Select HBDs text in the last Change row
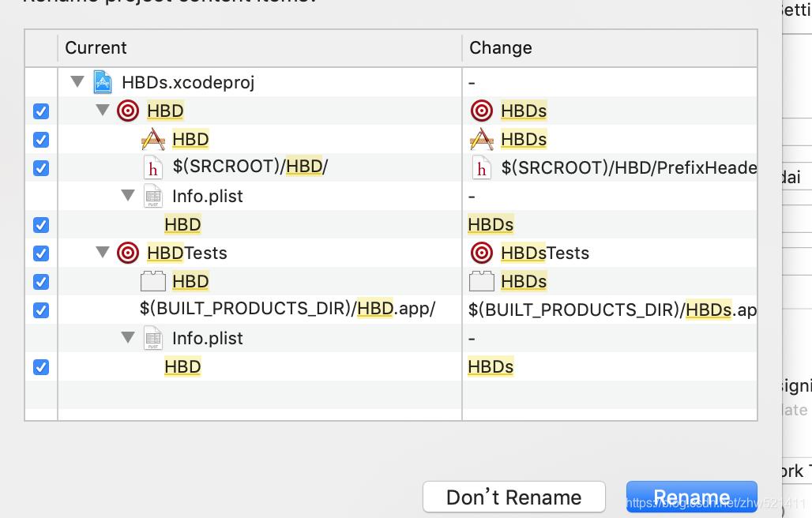The image size is (812, 518). 491,367
